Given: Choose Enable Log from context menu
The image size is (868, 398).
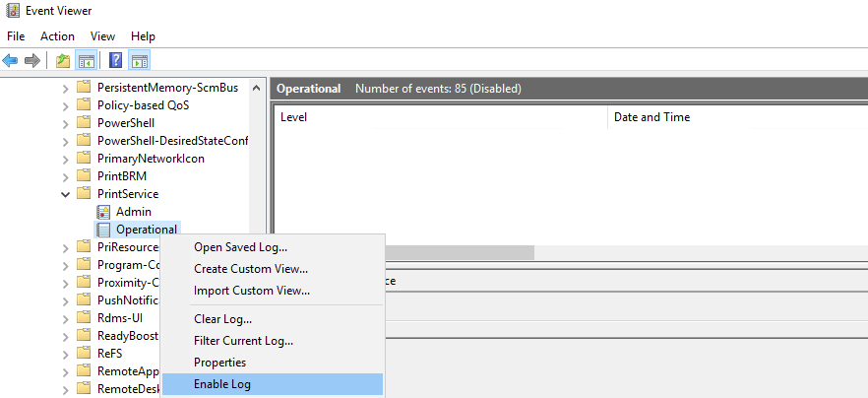Looking at the screenshot, I should click(x=222, y=384).
